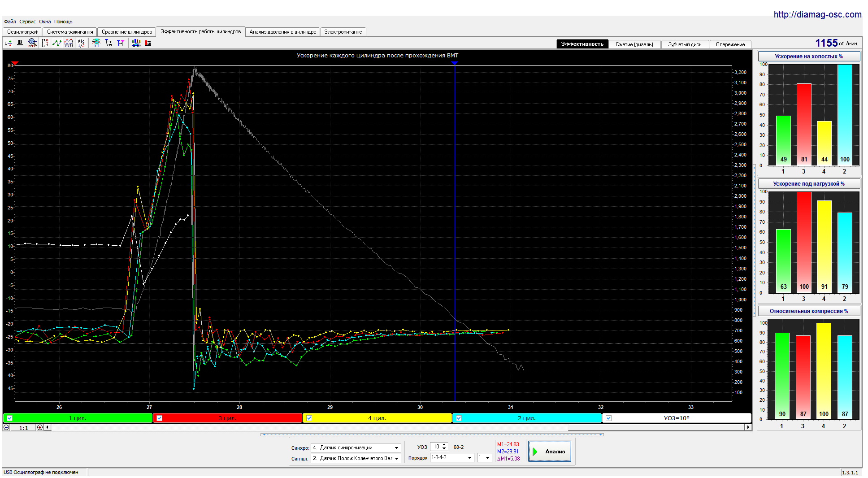Click the Ускорение под нагрузкой % header
868x478 pixels.
tap(809, 183)
